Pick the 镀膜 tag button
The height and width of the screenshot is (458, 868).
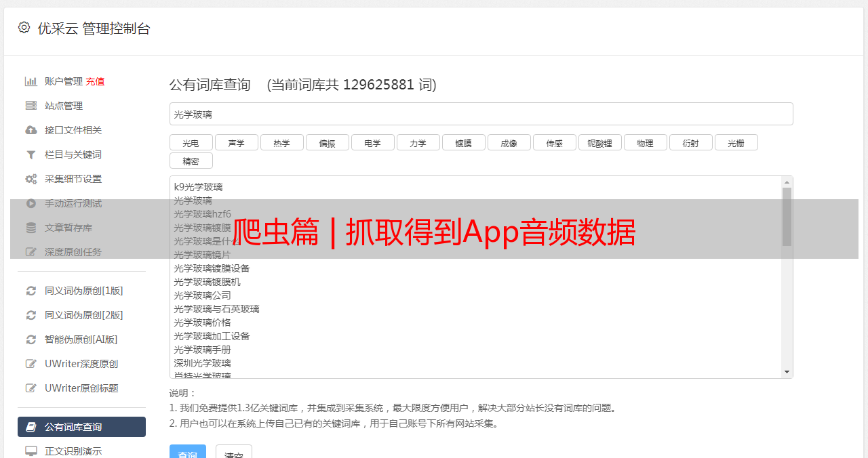coord(463,142)
